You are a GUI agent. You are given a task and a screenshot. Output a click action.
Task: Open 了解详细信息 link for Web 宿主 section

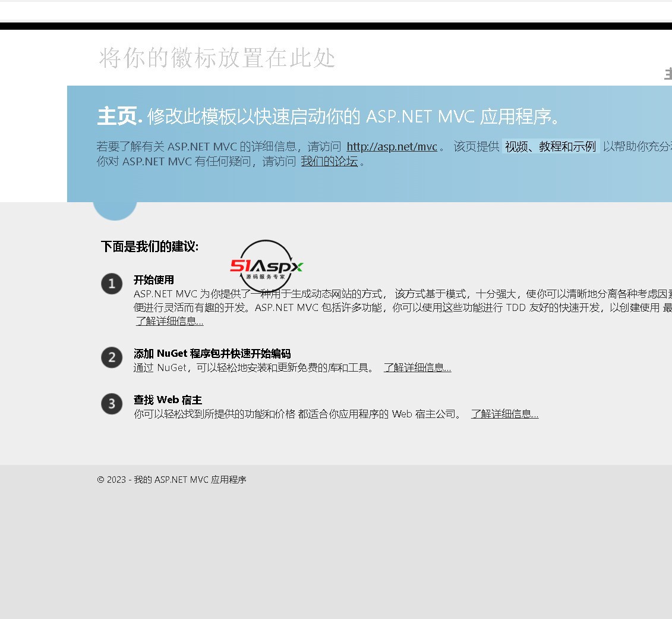(x=504, y=414)
